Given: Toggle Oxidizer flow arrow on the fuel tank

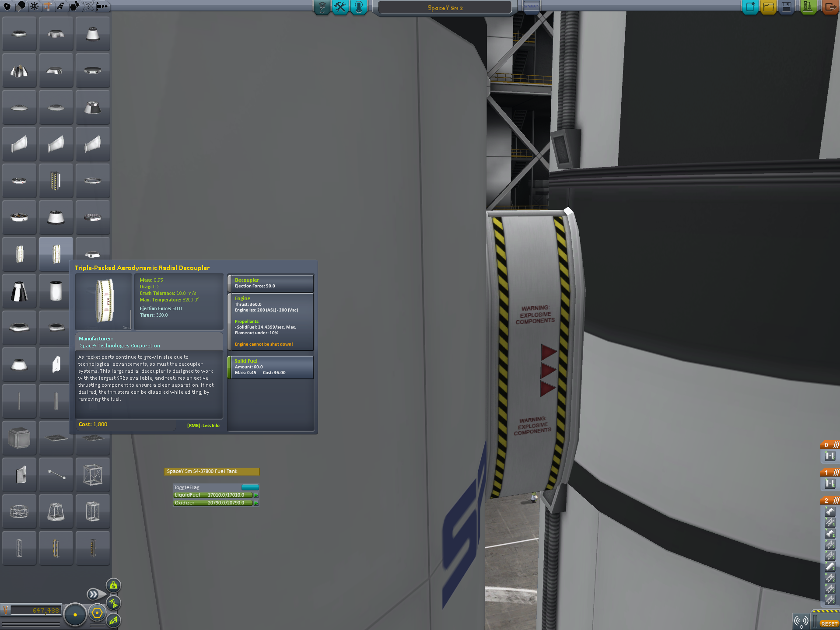Looking at the screenshot, I should [256, 503].
